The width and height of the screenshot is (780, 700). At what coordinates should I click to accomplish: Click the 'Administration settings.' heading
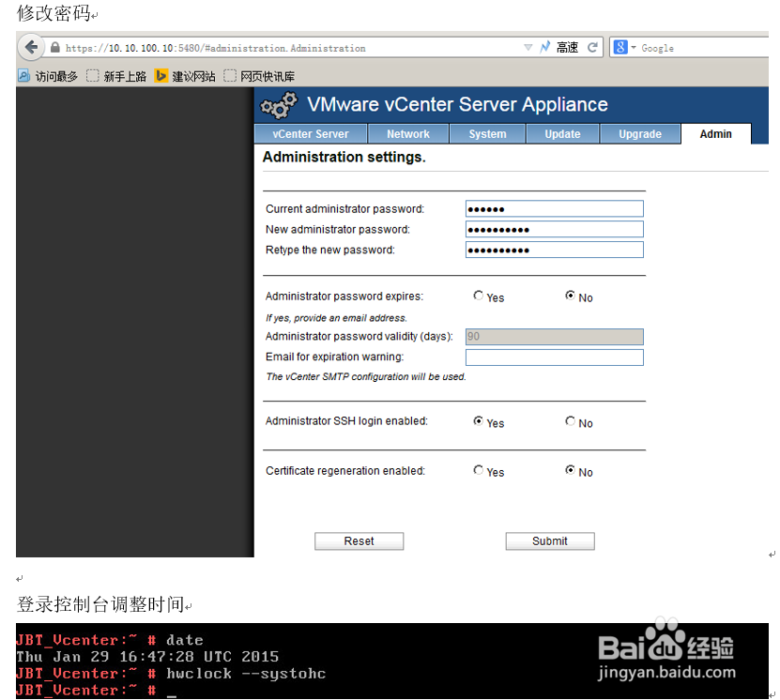344,157
